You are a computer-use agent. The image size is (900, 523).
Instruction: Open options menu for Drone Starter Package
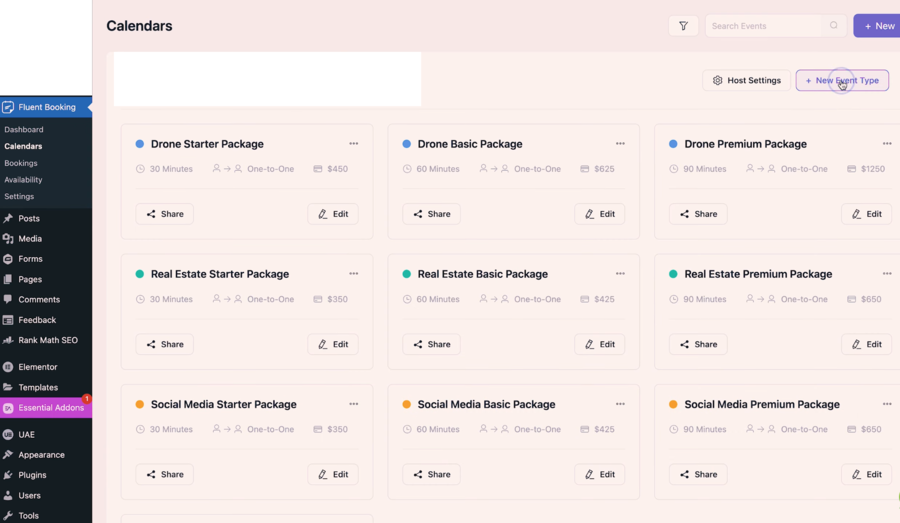pyautogui.click(x=353, y=144)
